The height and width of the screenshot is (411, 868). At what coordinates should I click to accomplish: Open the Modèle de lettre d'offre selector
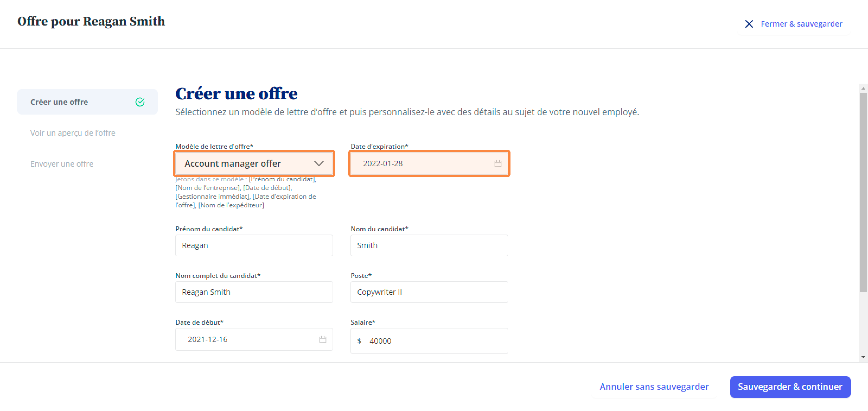[x=254, y=163]
